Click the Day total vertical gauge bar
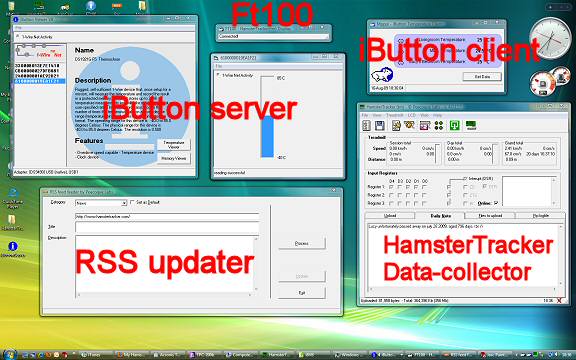The width and height of the screenshot is (576, 360). [495, 154]
